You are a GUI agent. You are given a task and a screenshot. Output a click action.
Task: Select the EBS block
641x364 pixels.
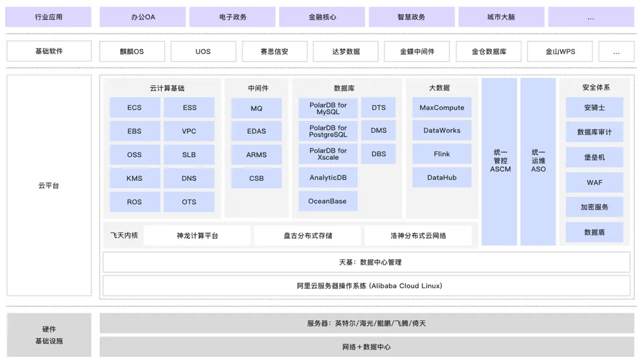click(134, 131)
